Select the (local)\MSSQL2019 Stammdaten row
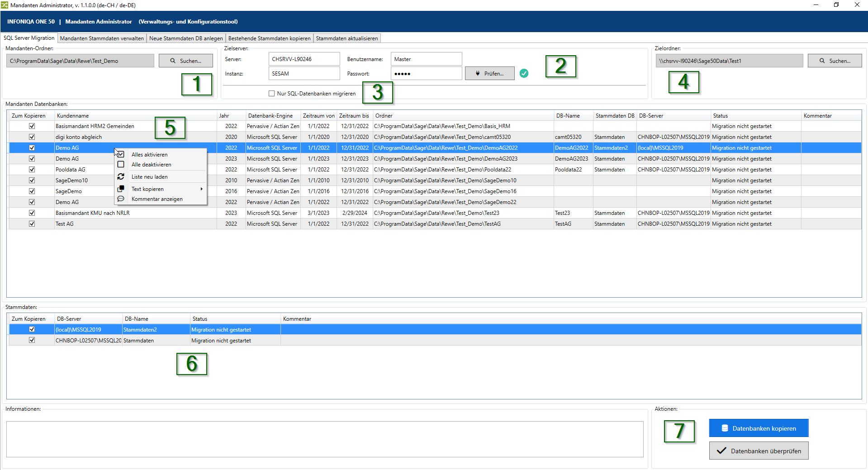Viewport: 868px width, 470px height. (x=435, y=330)
